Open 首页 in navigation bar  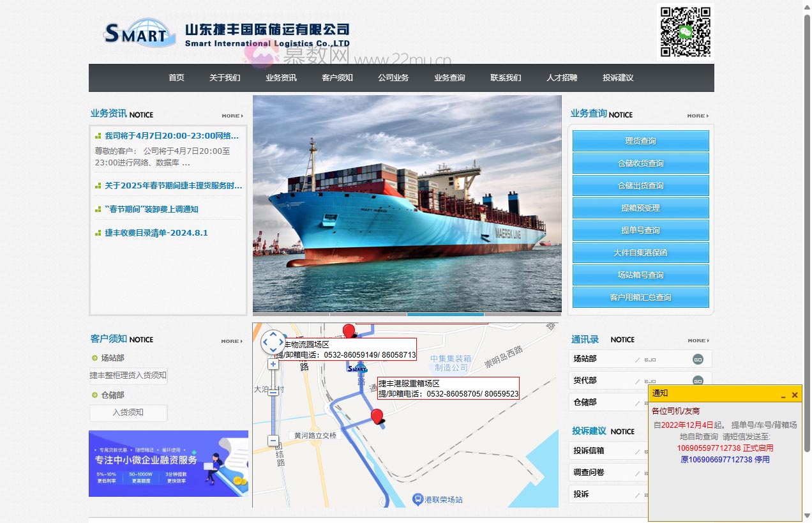click(x=176, y=78)
